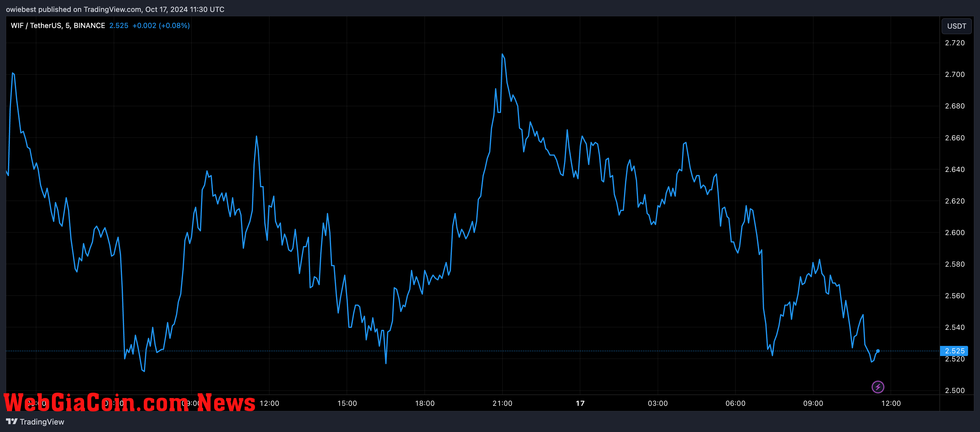Click the 06:00 time axis label
This screenshot has width=980, height=432.
pos(735,403)
